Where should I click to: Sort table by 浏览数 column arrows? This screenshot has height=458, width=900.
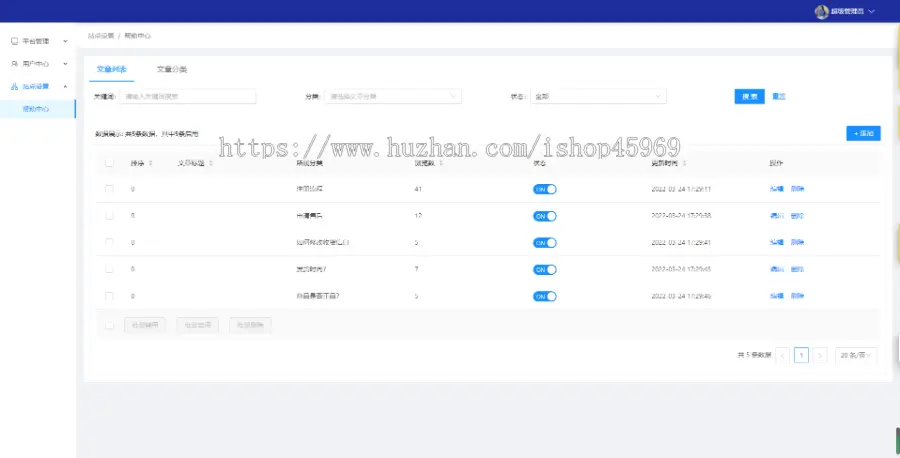point(441,163)
